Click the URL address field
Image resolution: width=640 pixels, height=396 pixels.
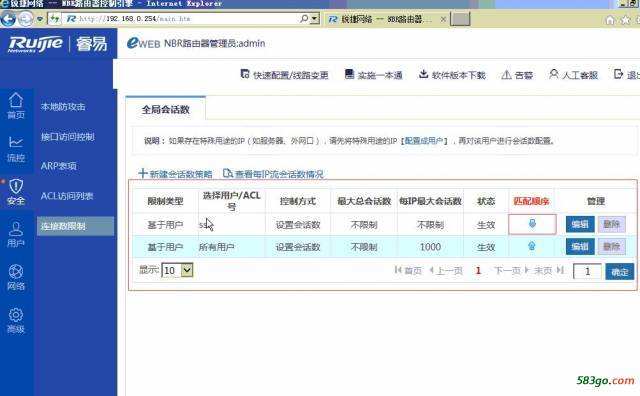pos(180,19)
